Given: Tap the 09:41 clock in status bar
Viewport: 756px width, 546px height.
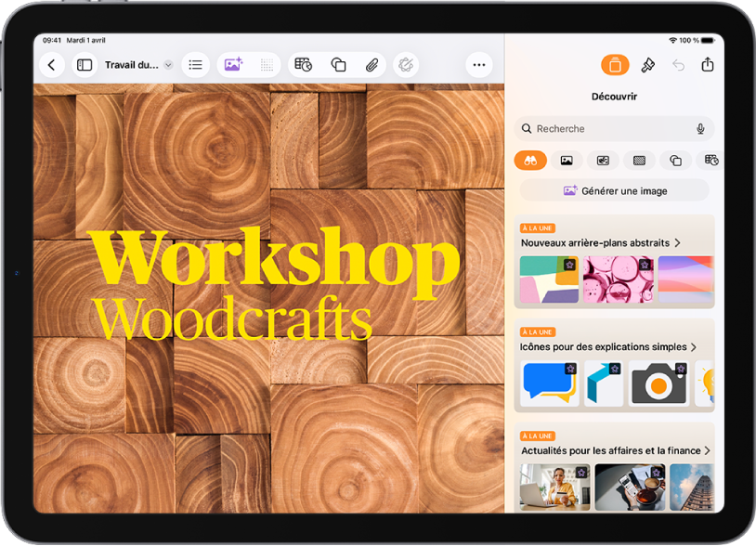Looking at the screenshot, I should [52, 41].
